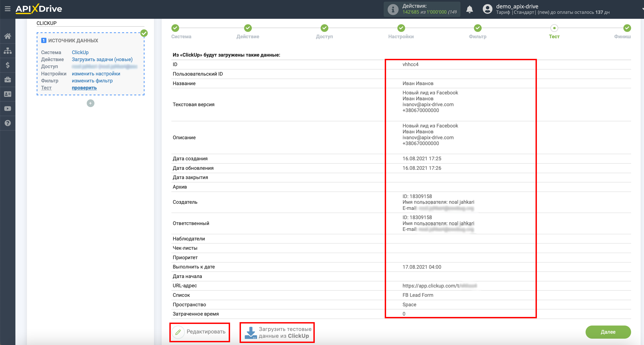Image resolution: width=644 pixels, height=345 pixels.
Task: Click the ApiX-Drive logo
Action: pyautogui.click(x=39, y=9)
